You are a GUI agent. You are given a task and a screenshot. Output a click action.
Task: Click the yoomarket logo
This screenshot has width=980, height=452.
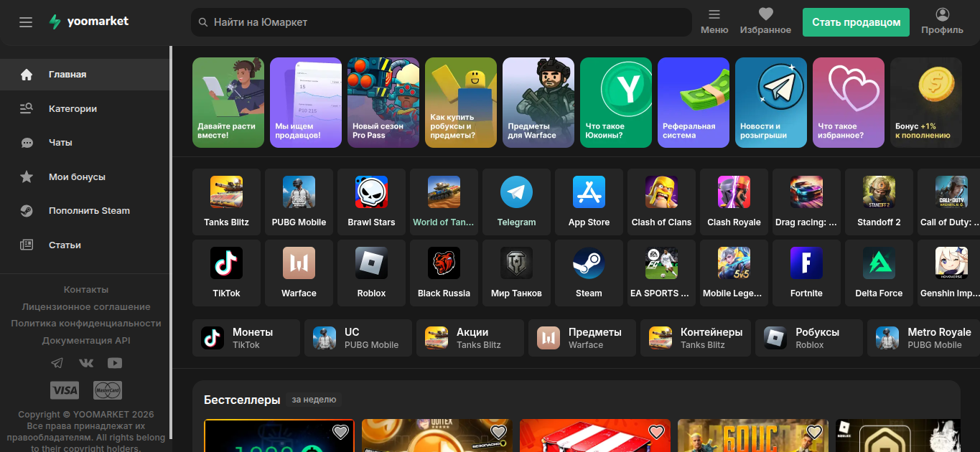88,22
